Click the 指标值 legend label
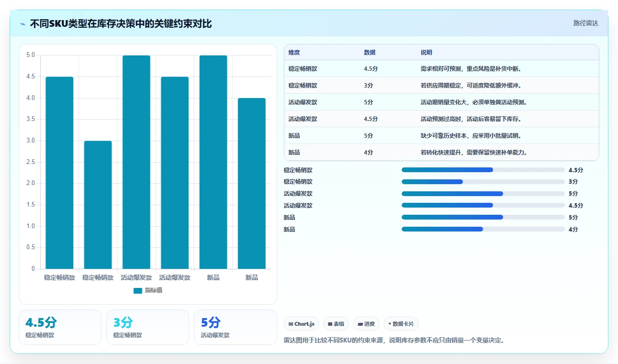Image resolution: width=618 pixels, height=364 pixels. (x=154, y=290)
